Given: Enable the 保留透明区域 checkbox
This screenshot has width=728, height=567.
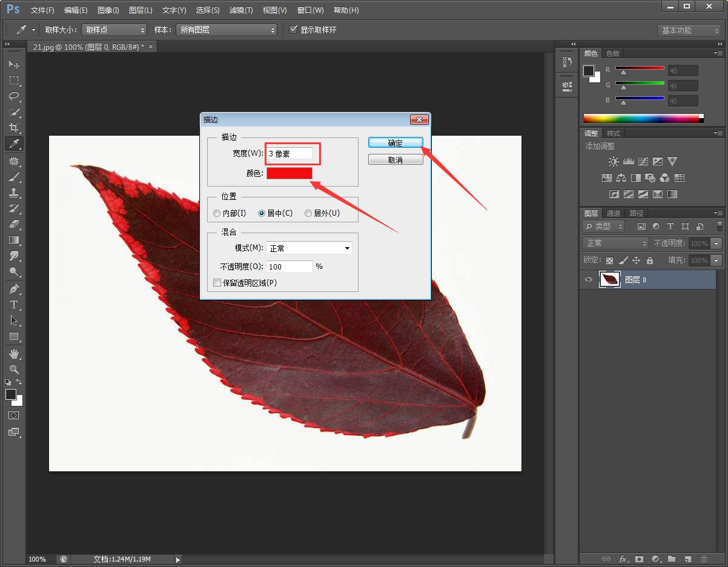Looking at the screenshot, I should [217, 283].
